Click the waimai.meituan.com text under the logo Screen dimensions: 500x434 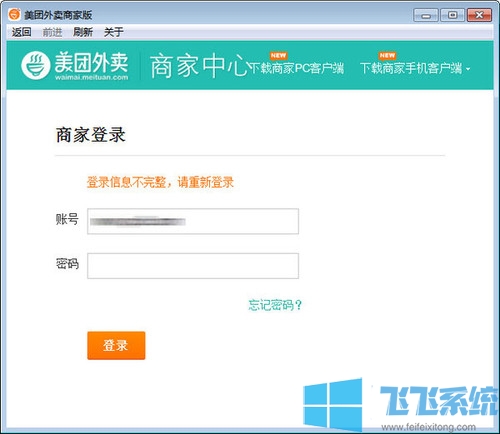(91, 77)
